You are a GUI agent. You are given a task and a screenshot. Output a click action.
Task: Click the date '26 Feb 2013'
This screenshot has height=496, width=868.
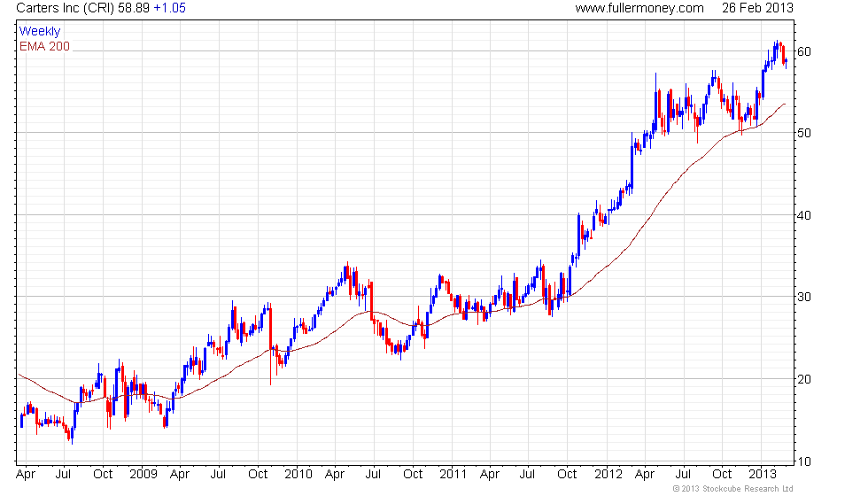pyautogui.click(x=757, y=8)
